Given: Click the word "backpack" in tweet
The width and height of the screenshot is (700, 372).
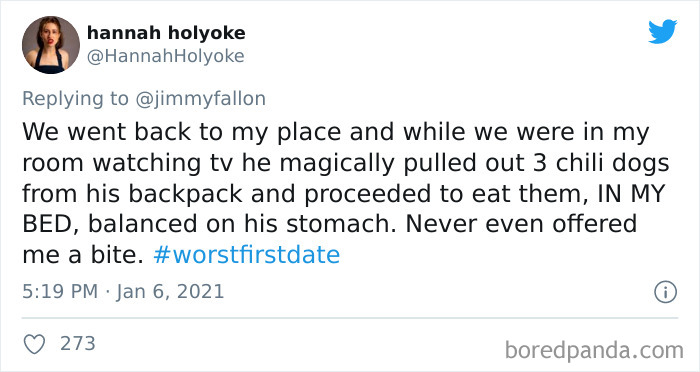Looking at the screenshot, I should point(185,194).
